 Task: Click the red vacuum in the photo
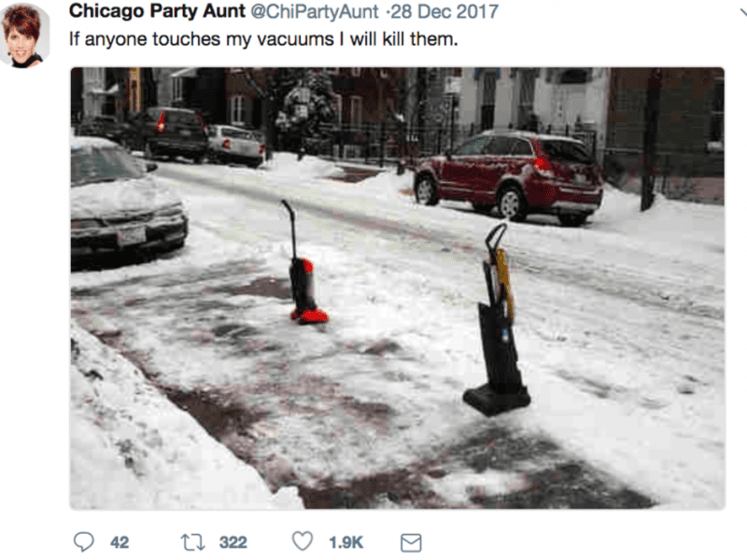(x=304, y=263)
